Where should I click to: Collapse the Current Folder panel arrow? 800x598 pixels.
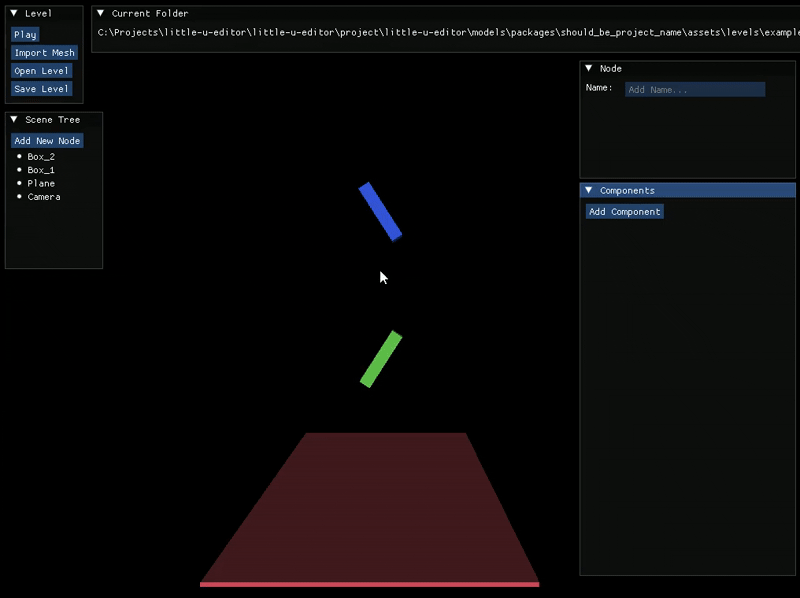[x=101, y=13]
